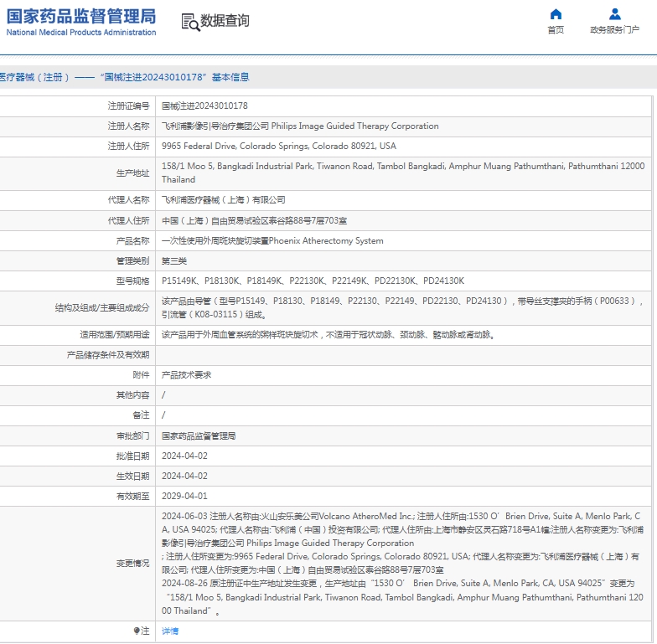Viewport: 657px width, 644px height.
Task: Click the address 9965 Federal Drive text
Action: [278, 146]
